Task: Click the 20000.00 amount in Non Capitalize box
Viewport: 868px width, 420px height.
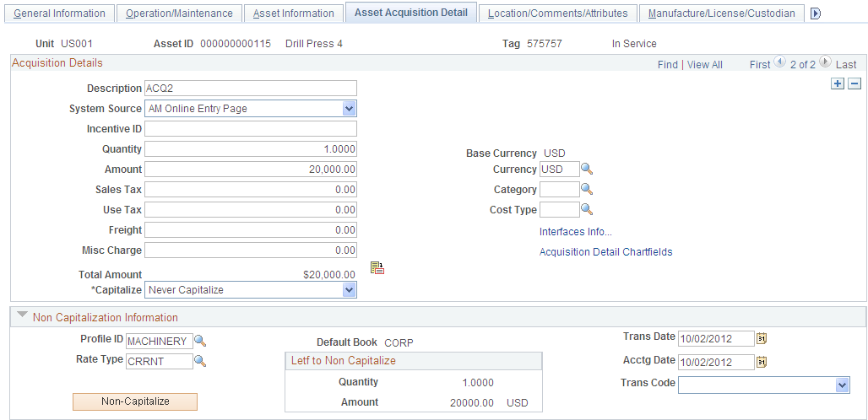Action: (x=472, y=403)
